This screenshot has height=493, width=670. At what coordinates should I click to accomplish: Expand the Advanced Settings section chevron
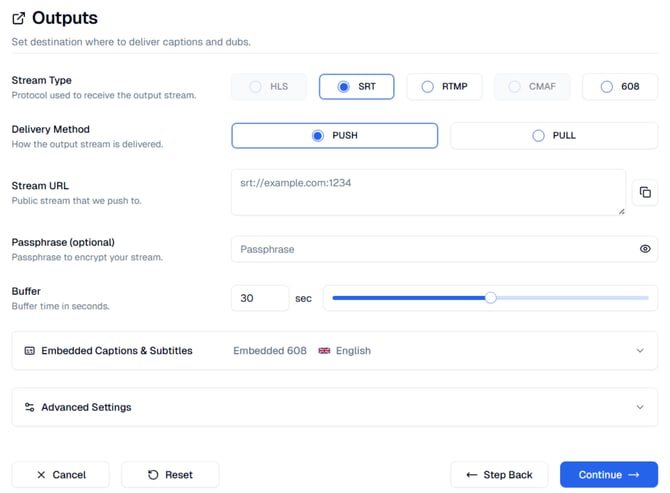640,407
